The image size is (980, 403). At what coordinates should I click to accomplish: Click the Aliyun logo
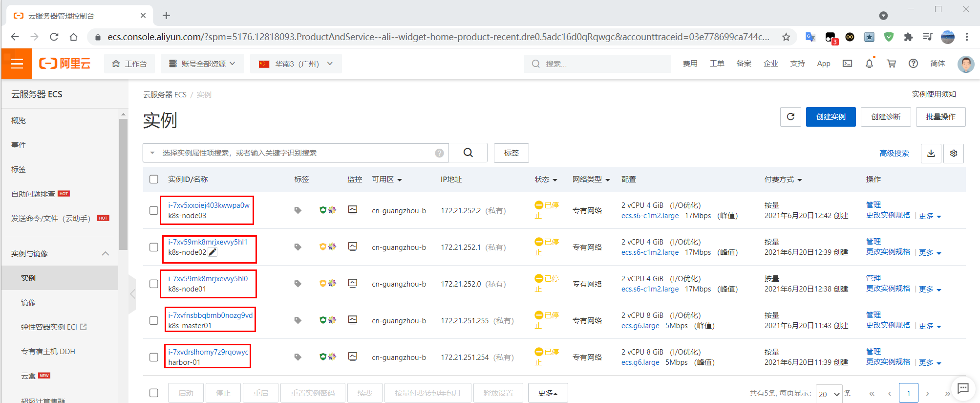coord(65,64)
